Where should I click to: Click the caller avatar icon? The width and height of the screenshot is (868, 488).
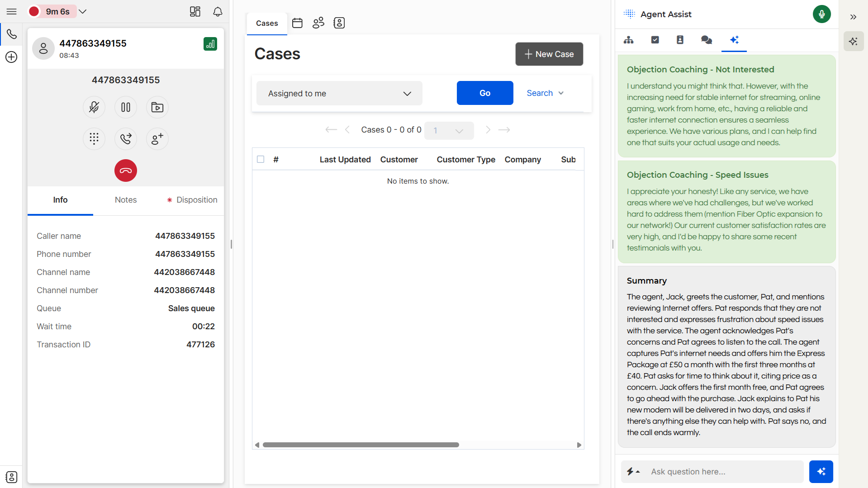(43, 48)
